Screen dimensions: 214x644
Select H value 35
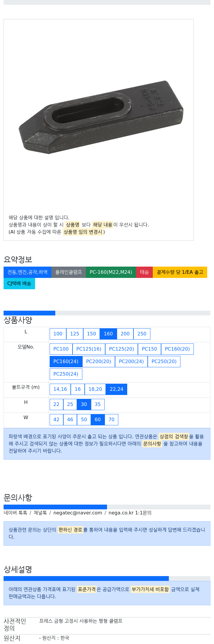click(x=98, y=405)
